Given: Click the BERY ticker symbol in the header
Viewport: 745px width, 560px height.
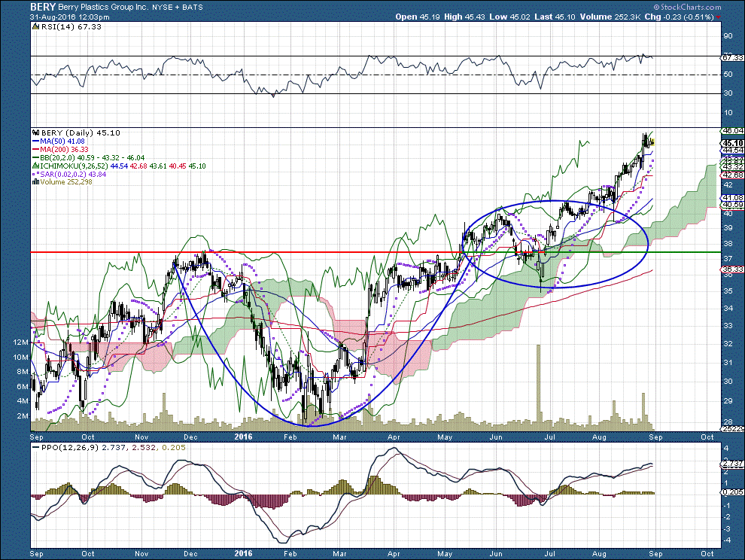Looking at the screenshot, I should (43, 7).
